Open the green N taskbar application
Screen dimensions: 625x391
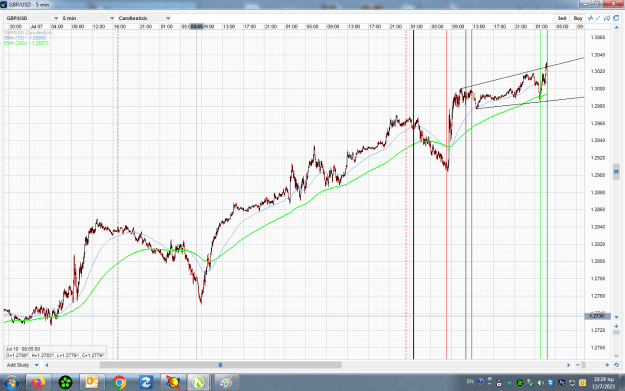(198, 383)
